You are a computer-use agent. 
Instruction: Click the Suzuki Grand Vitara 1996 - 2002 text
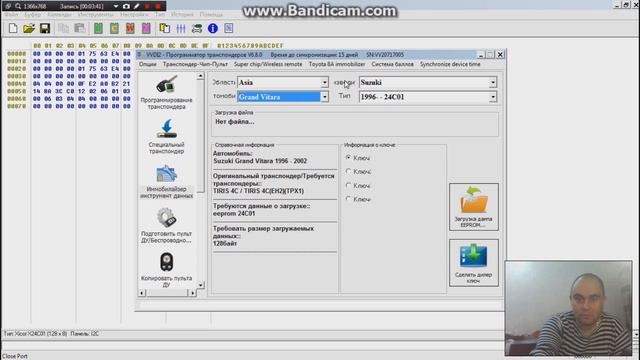(x=260, y=161)
